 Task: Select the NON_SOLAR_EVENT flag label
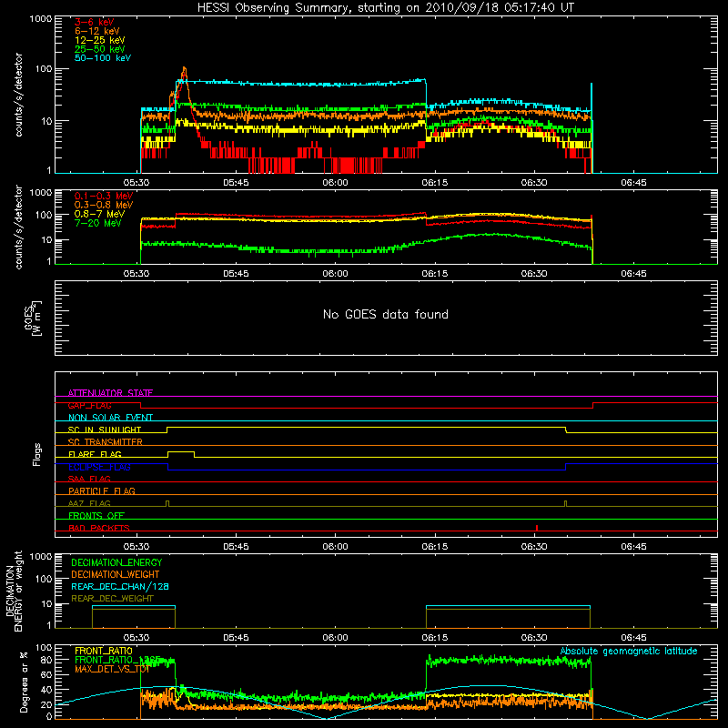[x=110, y=418]
